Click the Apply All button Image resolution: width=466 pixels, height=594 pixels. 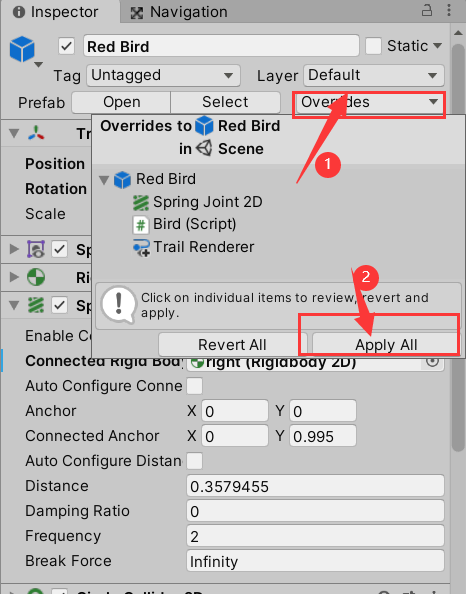pos(386,345)
